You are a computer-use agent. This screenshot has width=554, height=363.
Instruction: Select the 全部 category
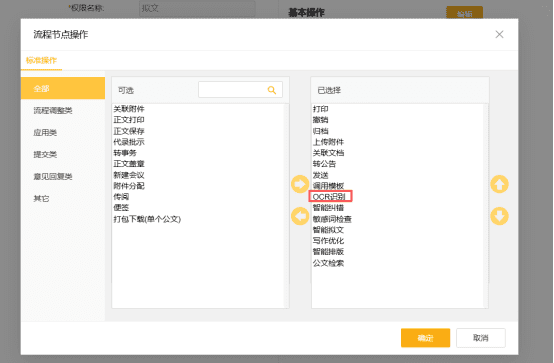coord(63,88)
